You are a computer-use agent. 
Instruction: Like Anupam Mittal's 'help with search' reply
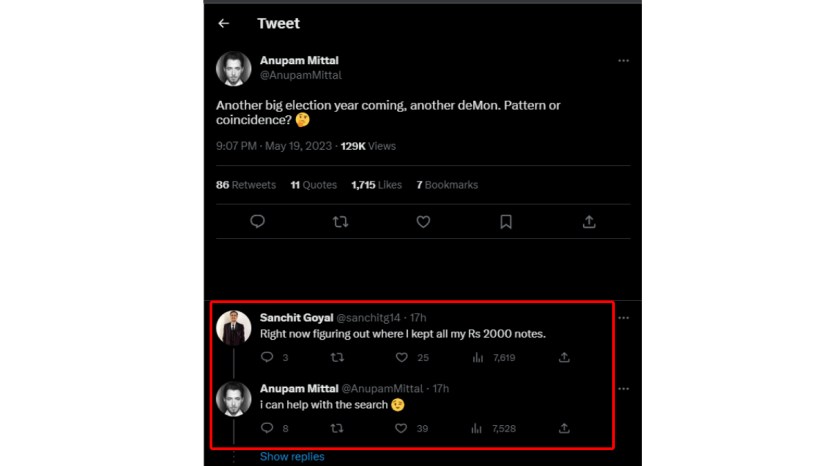coord(402,428)
